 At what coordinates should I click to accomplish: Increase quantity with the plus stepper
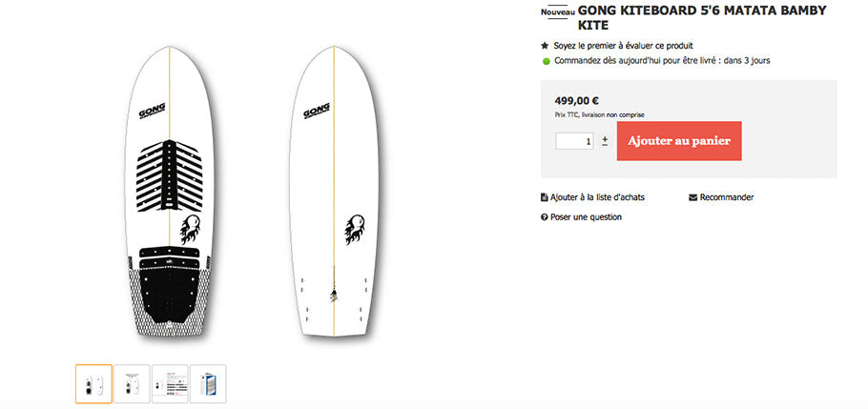pos(605,137)
